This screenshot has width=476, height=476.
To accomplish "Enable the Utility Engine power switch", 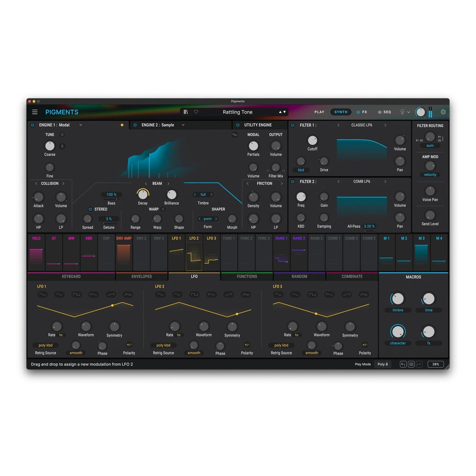I will pos(237,125).
